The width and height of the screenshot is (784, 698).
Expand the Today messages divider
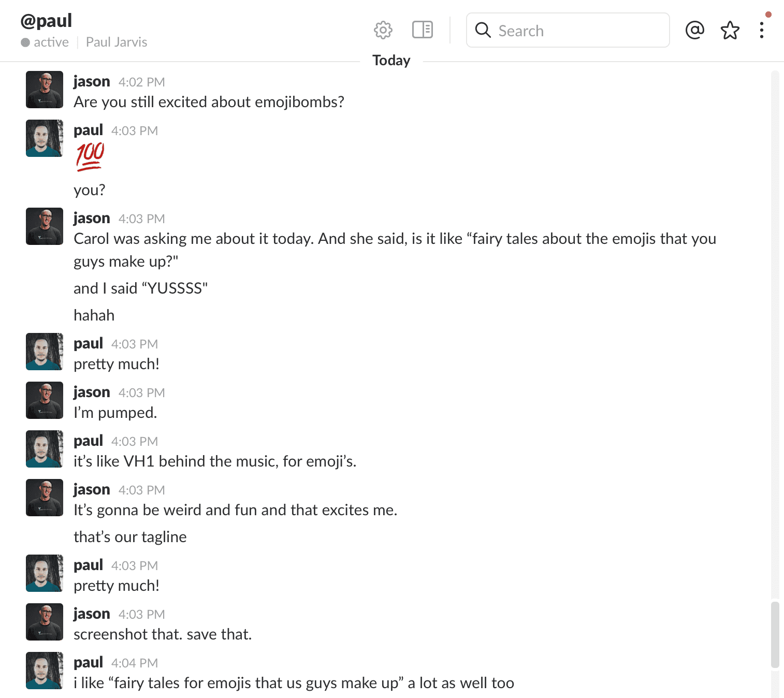pyautogui.click(x=391, y=60)
